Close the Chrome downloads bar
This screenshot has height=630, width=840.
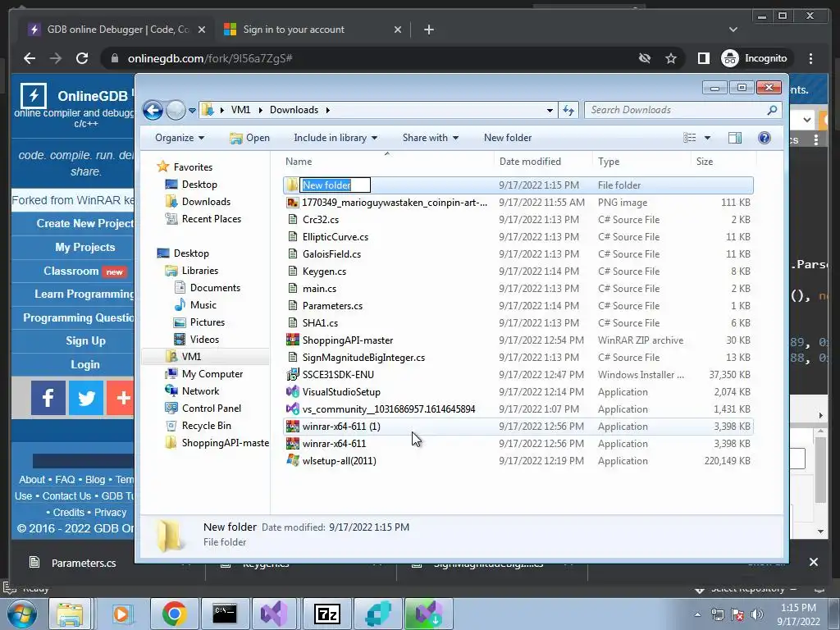pos(814,562)
